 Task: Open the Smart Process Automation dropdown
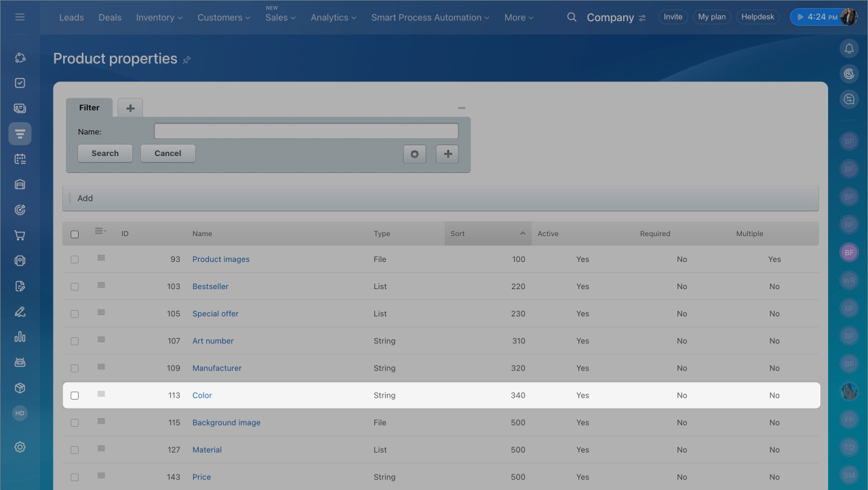pos(431,18)
